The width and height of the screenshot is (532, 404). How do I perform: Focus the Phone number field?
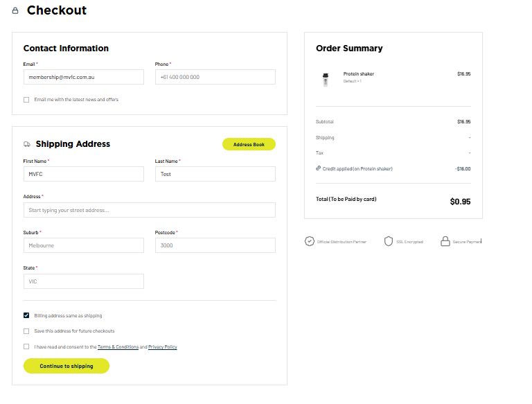point(215,77)
